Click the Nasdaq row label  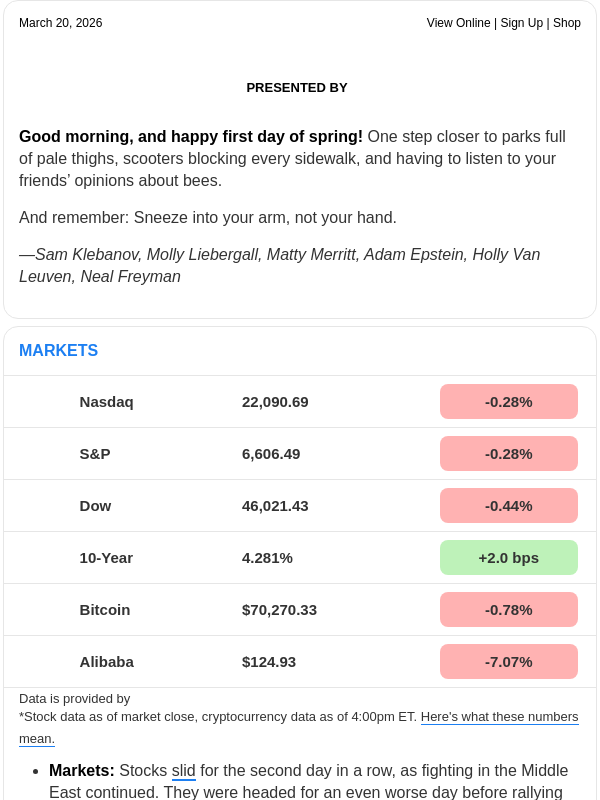[106, 401]
